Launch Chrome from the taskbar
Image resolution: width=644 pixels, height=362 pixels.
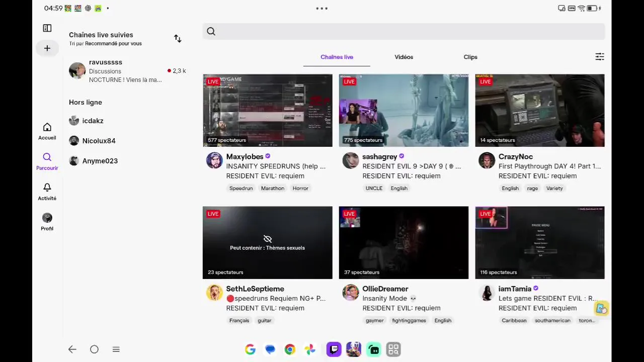coord(290,349)
